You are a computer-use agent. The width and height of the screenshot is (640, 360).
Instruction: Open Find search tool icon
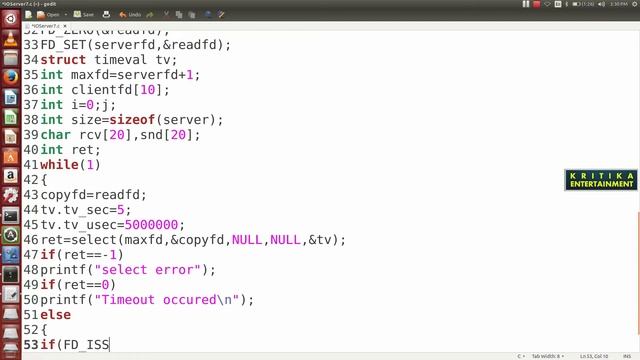[208, 15]
